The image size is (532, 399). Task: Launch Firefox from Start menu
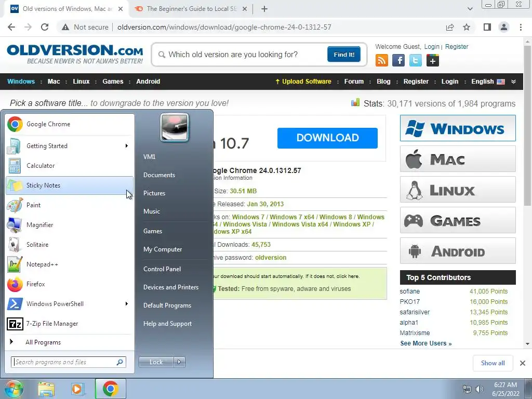(70, 284)
